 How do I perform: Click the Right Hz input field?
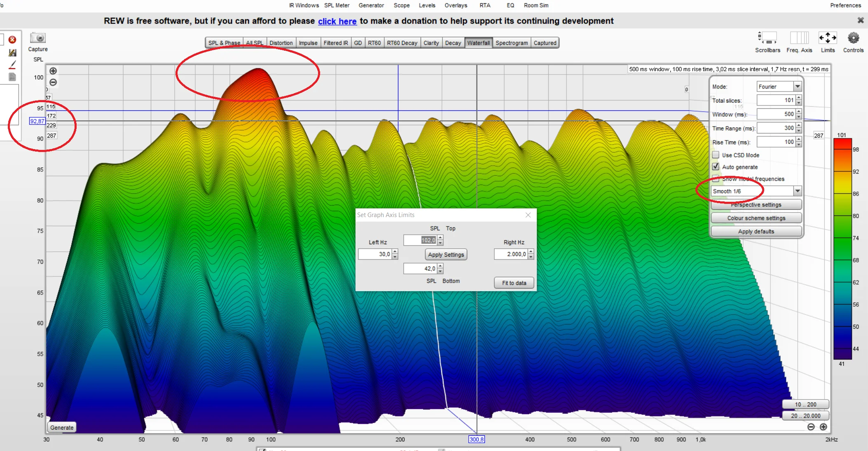(511, 254)
